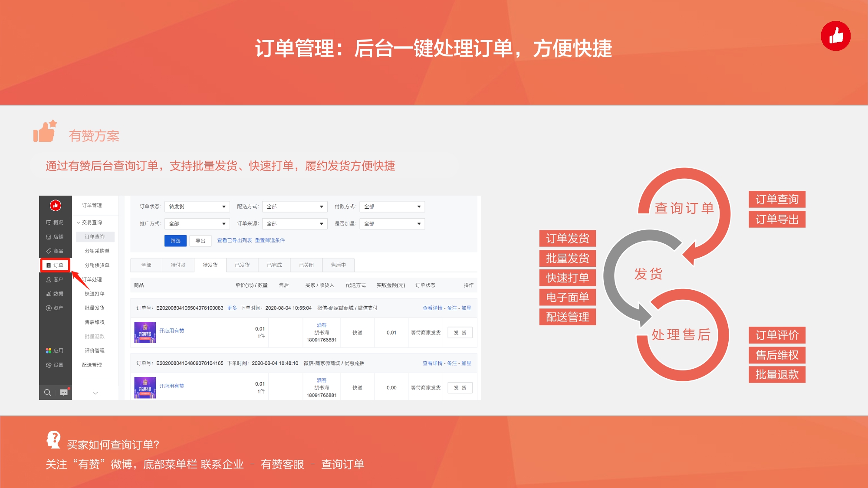
Task: Click 发货 button for order ending 4165
Action: (x=460, y=388)
